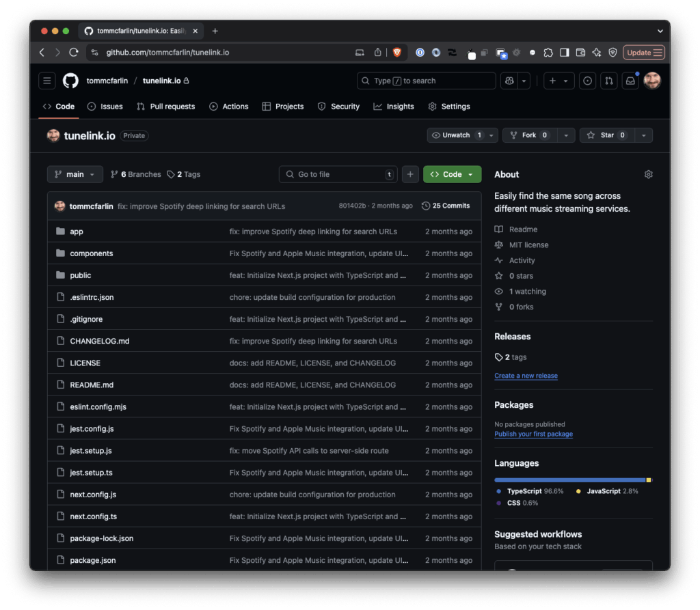This screenshot has width=700, height=610.
Task: Open user profile avatar menu
Action: [652, 81]
